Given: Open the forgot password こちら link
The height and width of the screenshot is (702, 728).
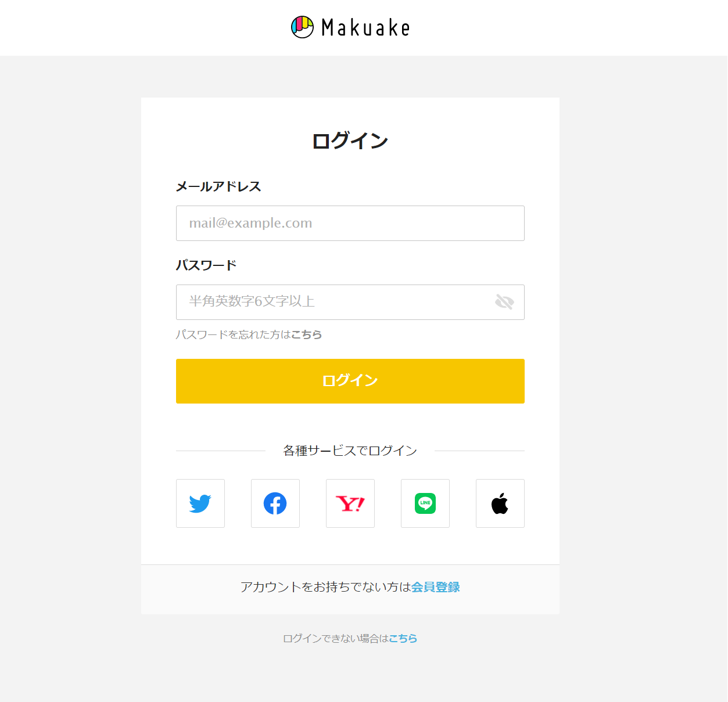Looking at the screenshot, I should tap(306, 334).
